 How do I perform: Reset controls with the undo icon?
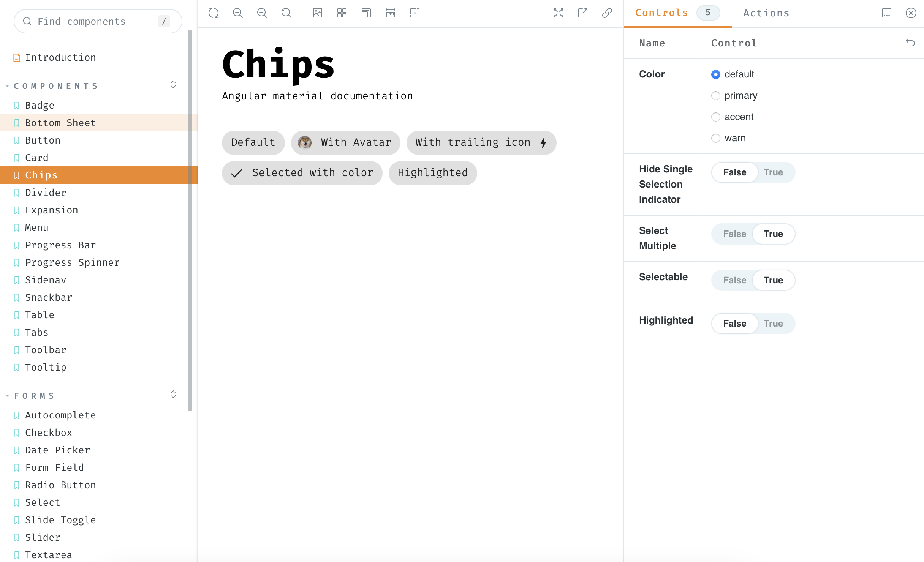coord(910,43)
